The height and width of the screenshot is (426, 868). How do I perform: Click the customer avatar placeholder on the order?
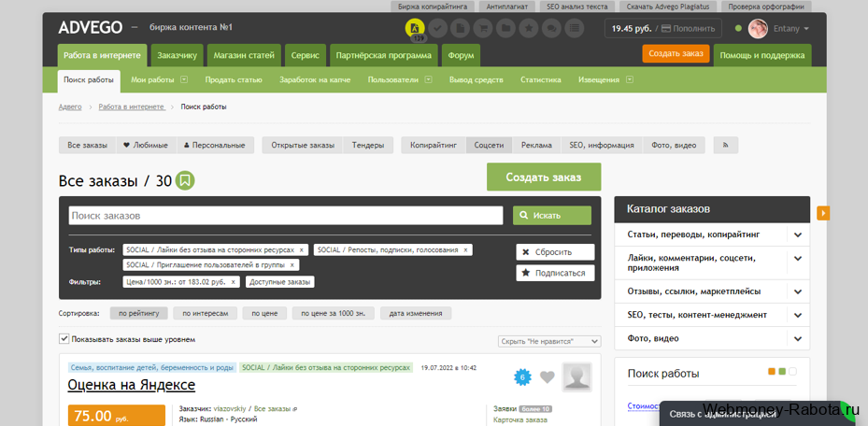click(576, 377)
